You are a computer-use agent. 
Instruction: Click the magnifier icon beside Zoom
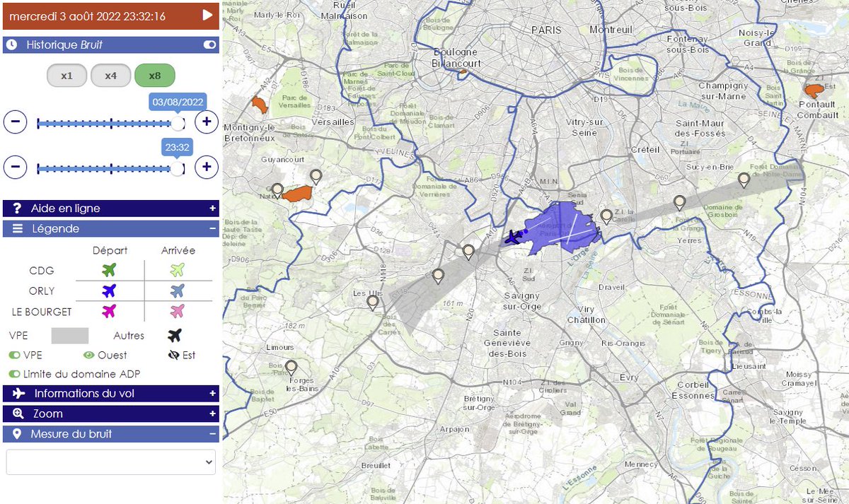point(18,414)
